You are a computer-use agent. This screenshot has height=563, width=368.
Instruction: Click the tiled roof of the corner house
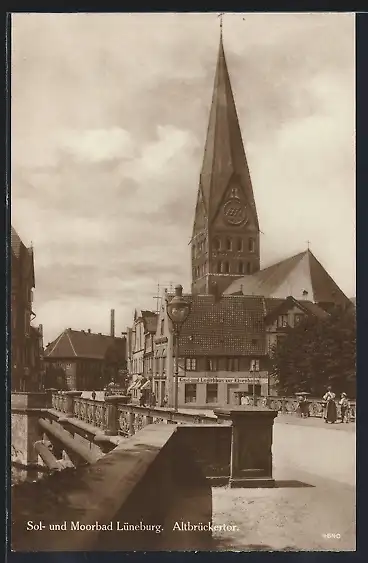click(x=223, y=325)
